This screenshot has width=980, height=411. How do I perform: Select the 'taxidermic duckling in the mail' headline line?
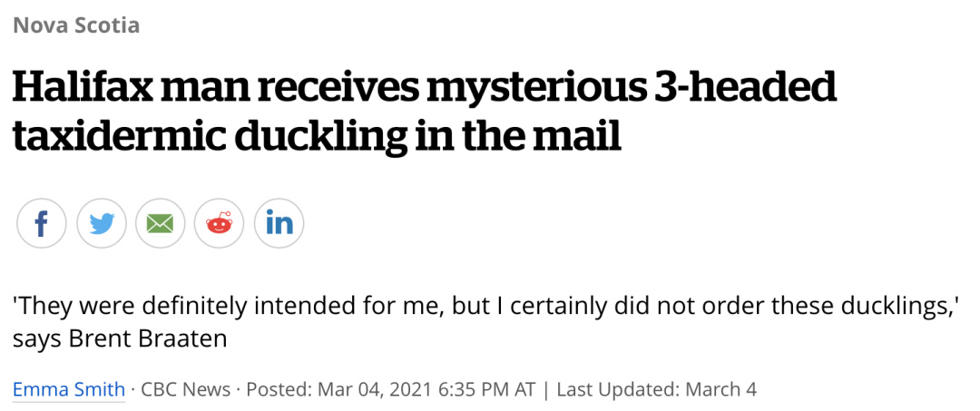tap(317, 135)
